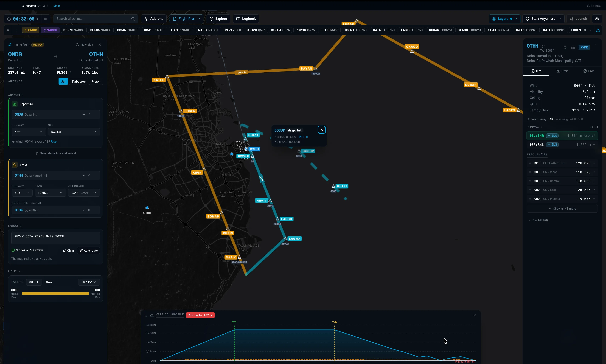
Task: Clear the OTHH arrival airport with X
Action: point(89,175)
